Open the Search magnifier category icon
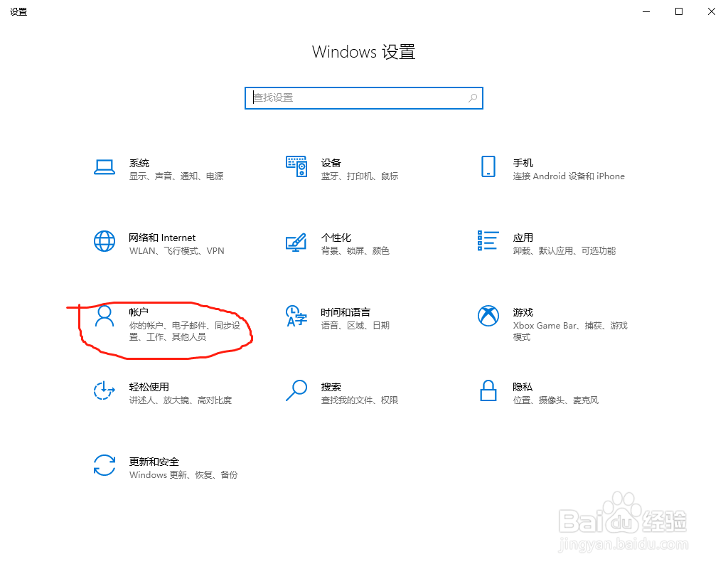Image resolution: width=728 pixels, height=569 pixels. 296,390
